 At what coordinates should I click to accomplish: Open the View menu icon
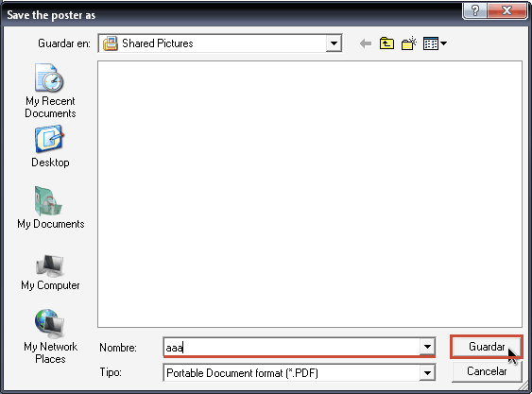point(435,43)
